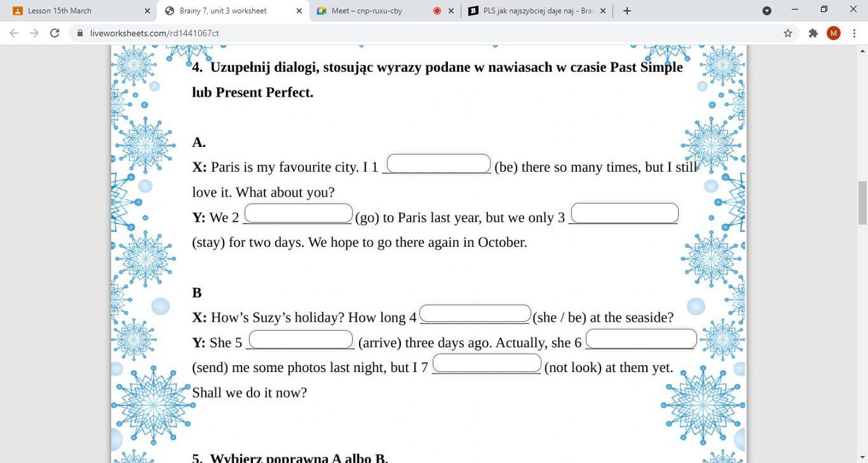Fill in blank 3 for (stay)
Screen dimensions: 868x463
pos(625,213)
